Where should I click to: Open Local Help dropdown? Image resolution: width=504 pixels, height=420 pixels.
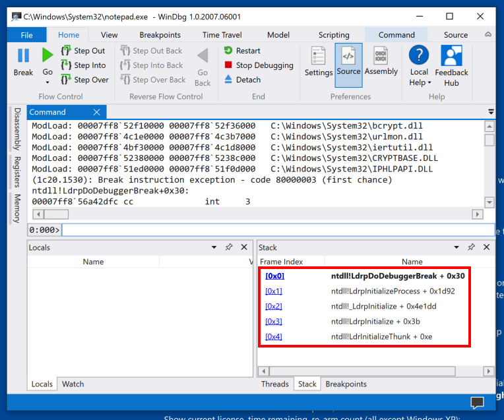pyautogui.click(x=420, y=66)
